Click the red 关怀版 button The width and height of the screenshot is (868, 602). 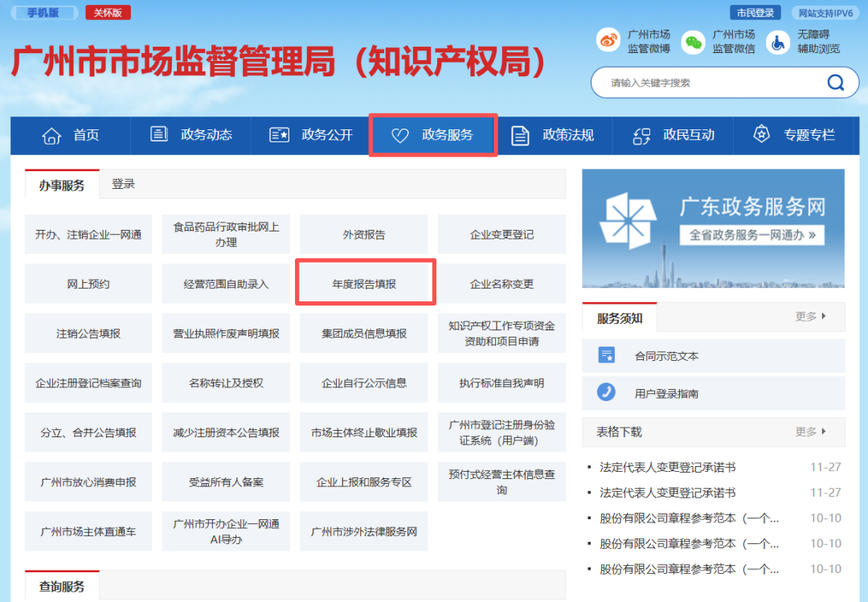108,13
